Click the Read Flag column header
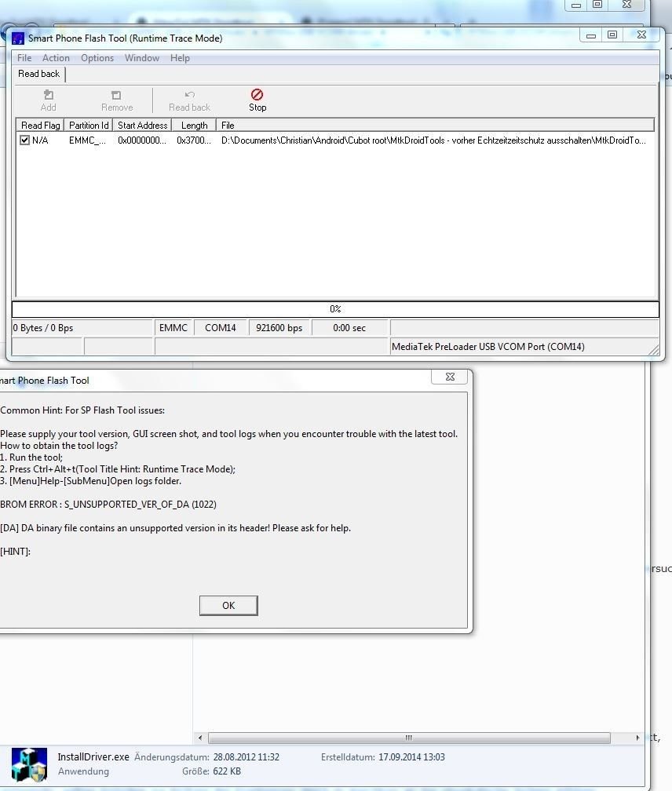 coord(40,125)
